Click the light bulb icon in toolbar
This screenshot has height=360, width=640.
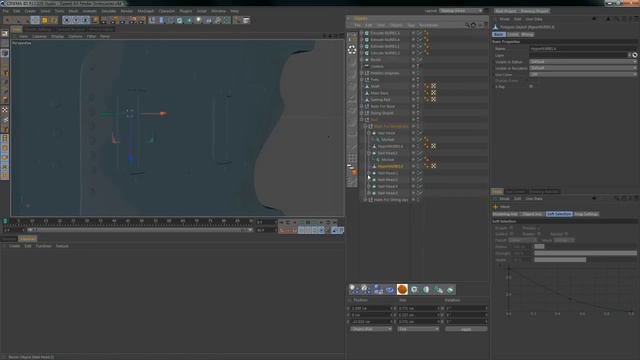pos(198,20)
